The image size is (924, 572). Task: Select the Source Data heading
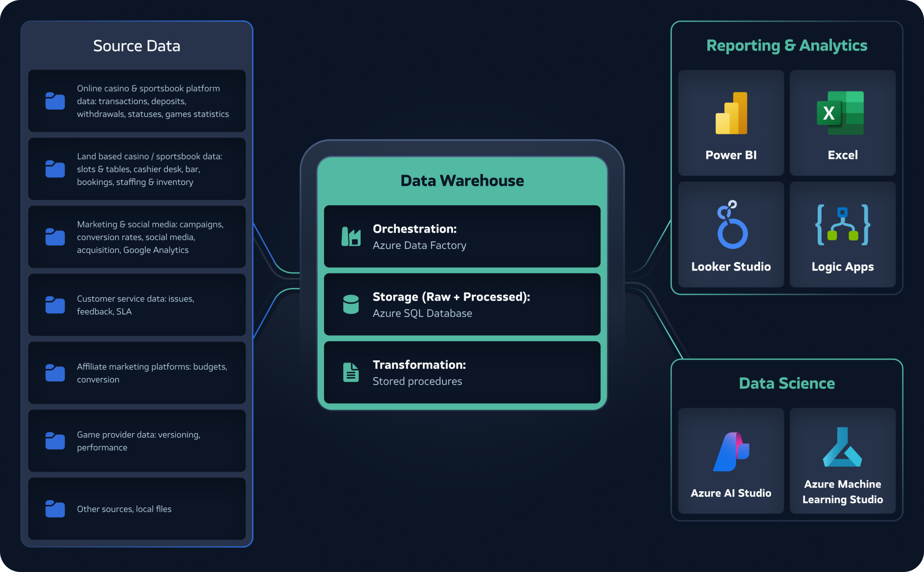point(137,46)
